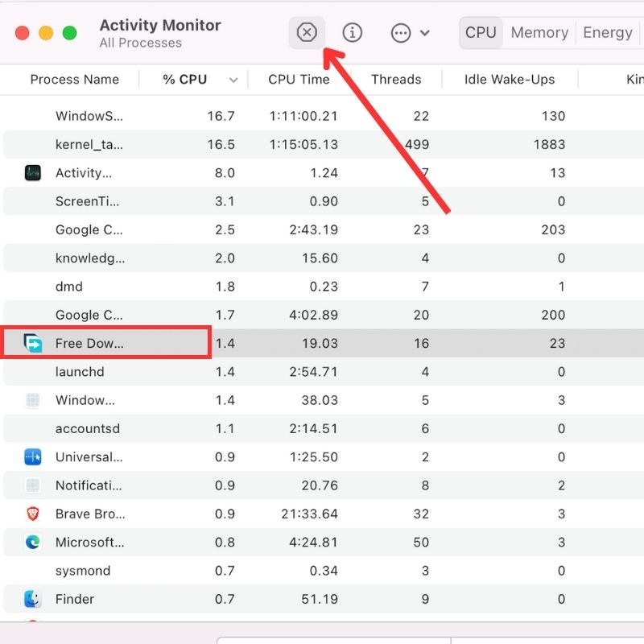The height and width of the screenshot is (644, 644).
Task: Open the process Info (i) button
Action: pyautogui.click(x=352, y=32)
